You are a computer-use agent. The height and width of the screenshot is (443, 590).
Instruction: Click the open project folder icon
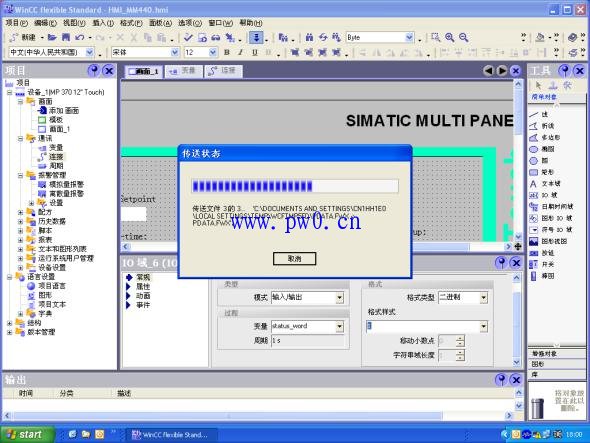52,37
